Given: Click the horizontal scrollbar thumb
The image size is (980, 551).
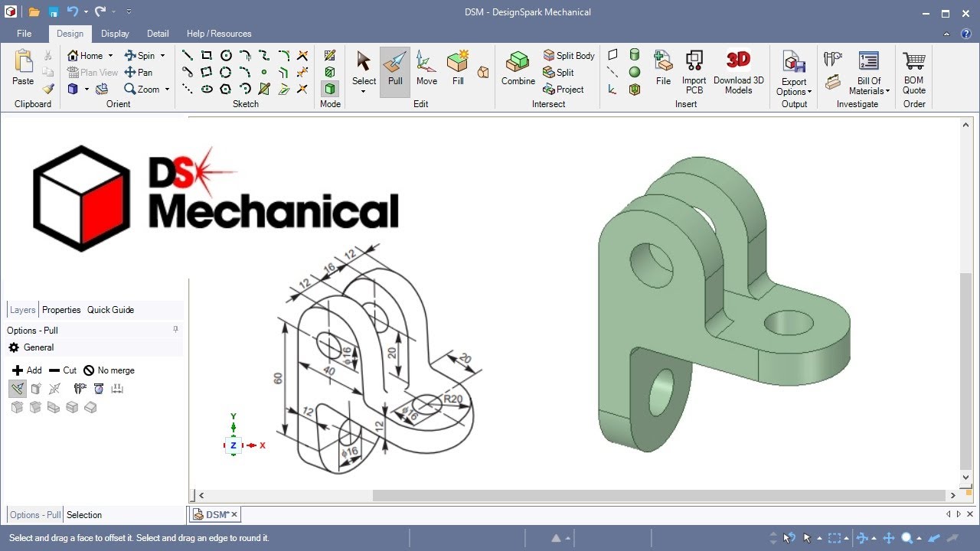Looking at the screenshot, I should [x=659, y=496].
